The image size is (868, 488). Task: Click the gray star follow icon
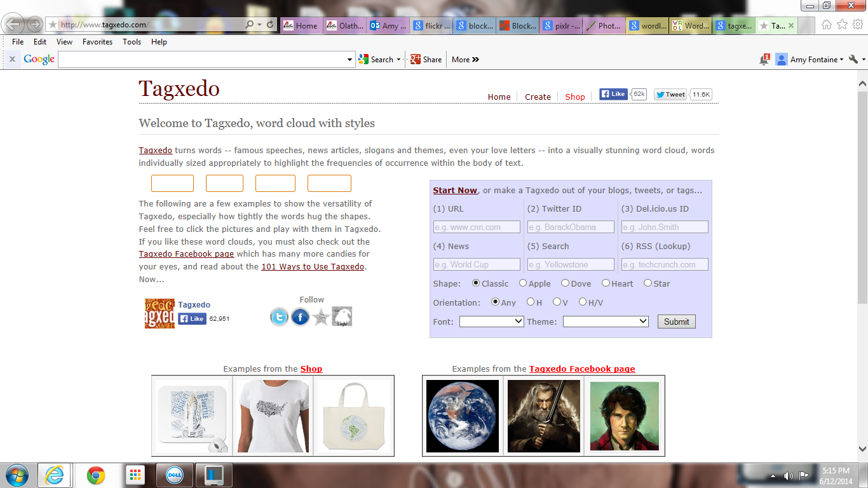point(321,316)
